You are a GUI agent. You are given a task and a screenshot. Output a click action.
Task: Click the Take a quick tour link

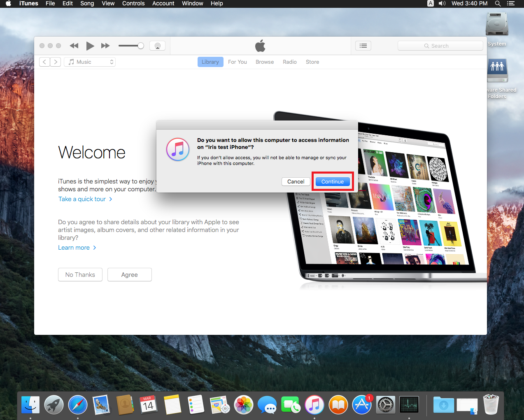[x=85, y=199]
